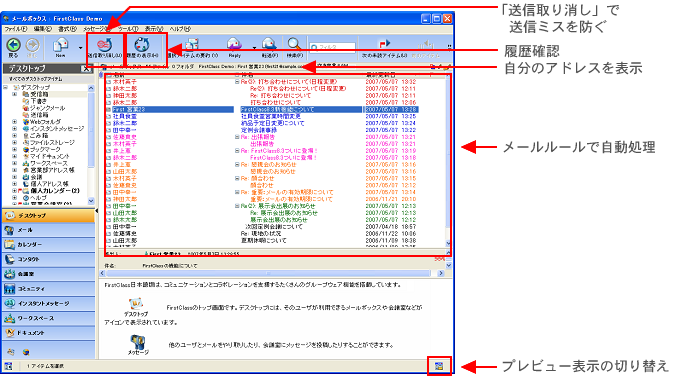The width and height of the screenshot is (700, 386).
Task: Open the dropdown arrow beside New
Action: point(81,48)
